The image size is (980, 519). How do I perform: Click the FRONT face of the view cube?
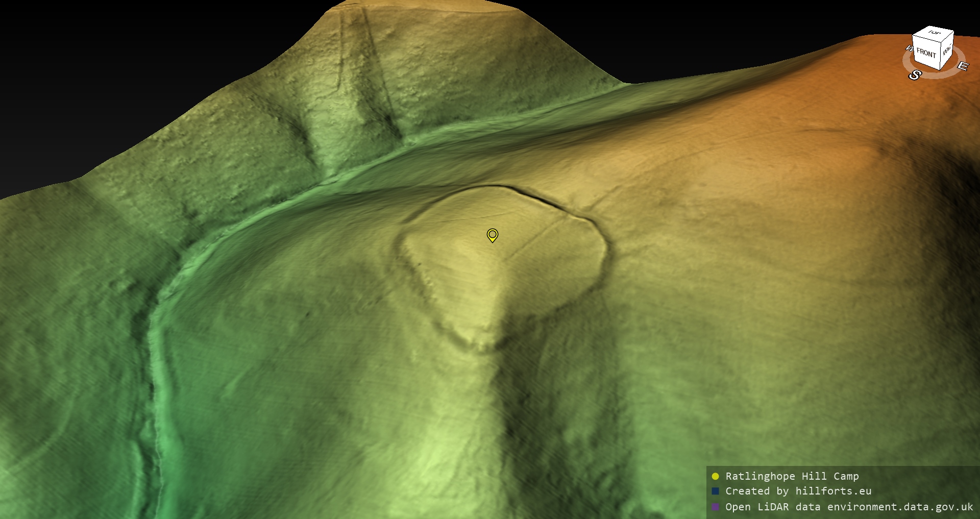coord(926,53)
